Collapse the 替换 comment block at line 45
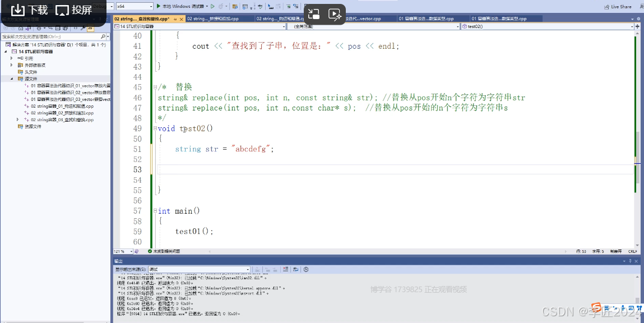Viewport: 644px width, 323px height. coord(155,87)
